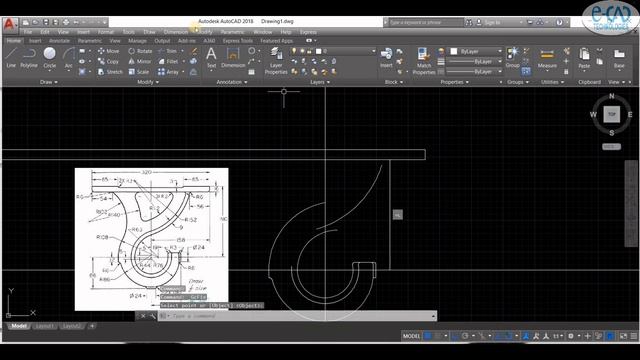Click the Measure tool
640x360 pixels.
tap(547, 58)
